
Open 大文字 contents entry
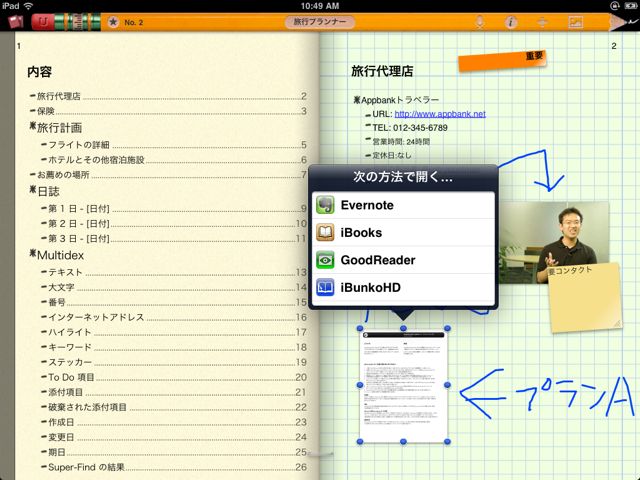(174, 287)
